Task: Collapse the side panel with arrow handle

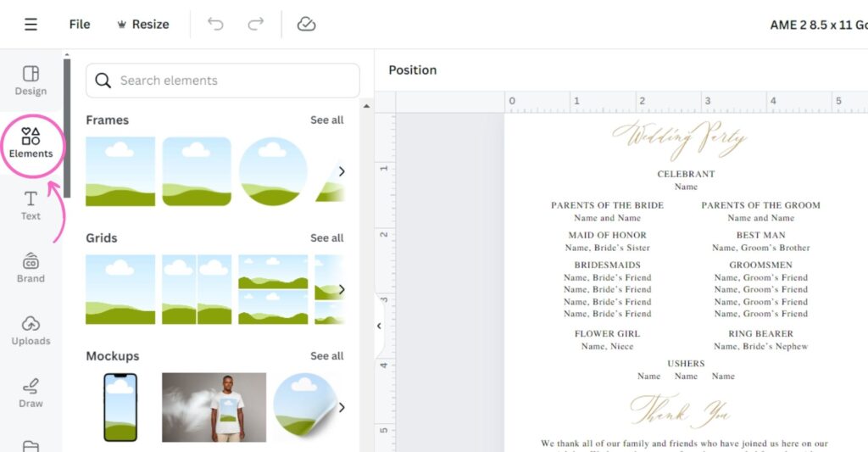Action: point(379,326)
